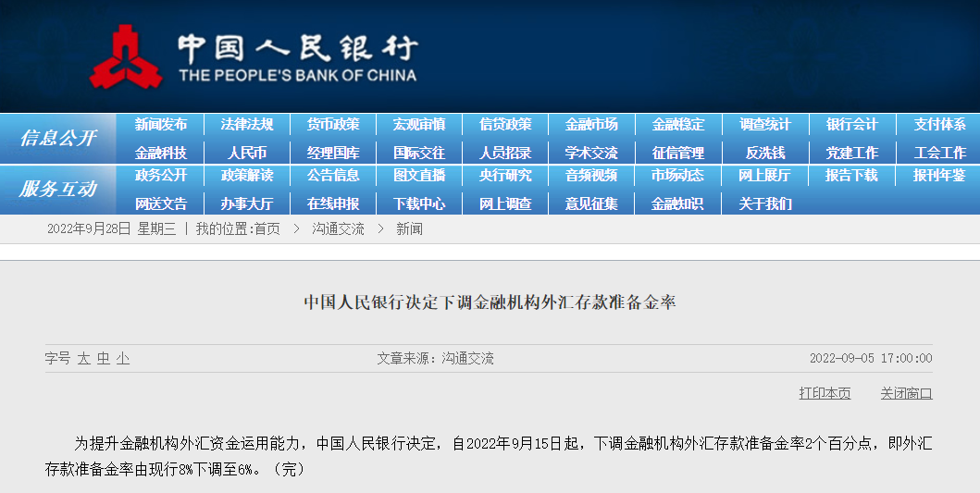This screenshot has width=980, height=493.
Task: Open 法律法规 menu item
Action: (x=247, y=124)
